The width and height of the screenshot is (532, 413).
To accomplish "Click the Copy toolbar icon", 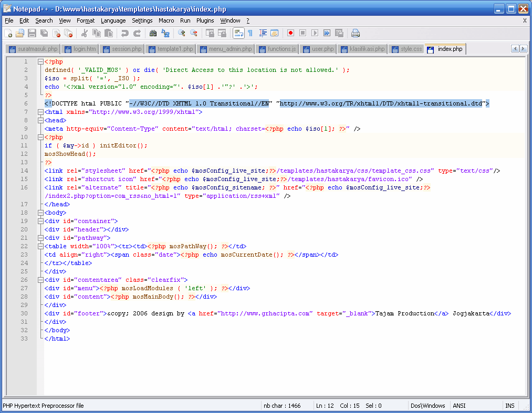I will point(97,33).
